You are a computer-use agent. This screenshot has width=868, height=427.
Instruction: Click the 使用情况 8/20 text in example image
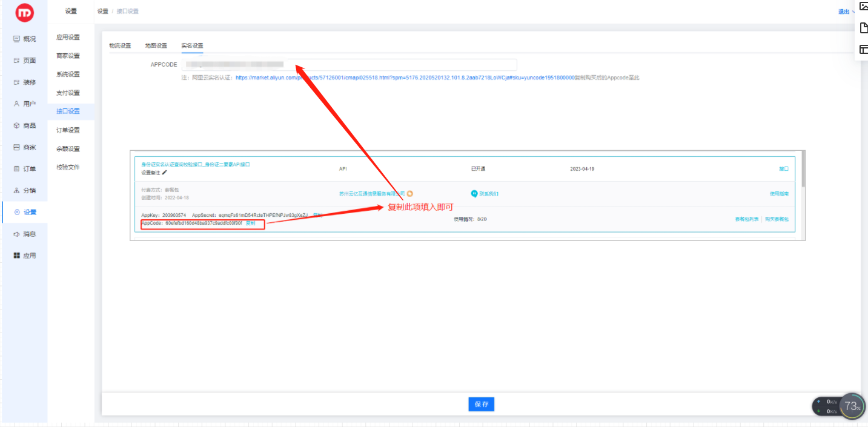470,219
